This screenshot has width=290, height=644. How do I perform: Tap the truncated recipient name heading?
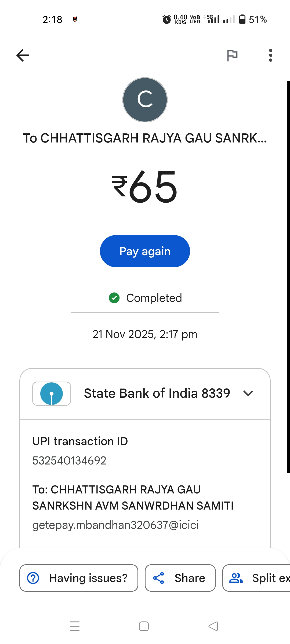[x=145, y=138]
